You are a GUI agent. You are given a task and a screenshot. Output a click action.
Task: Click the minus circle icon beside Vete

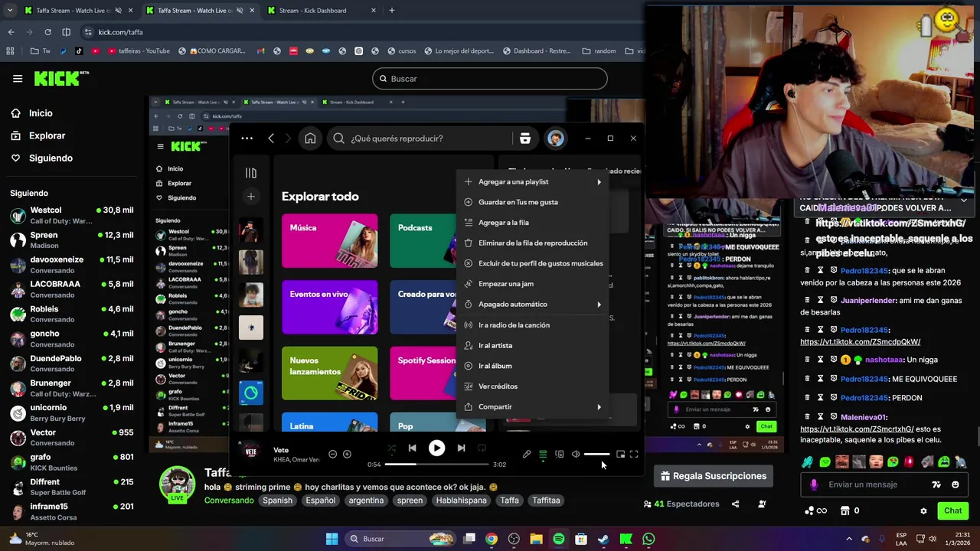[x=332, y=455]
